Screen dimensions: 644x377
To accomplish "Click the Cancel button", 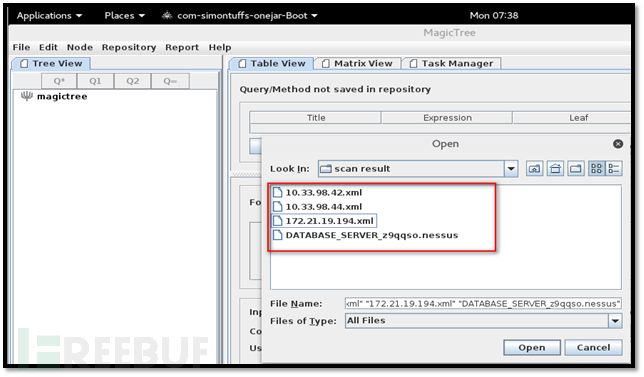I will click(593, 347).
